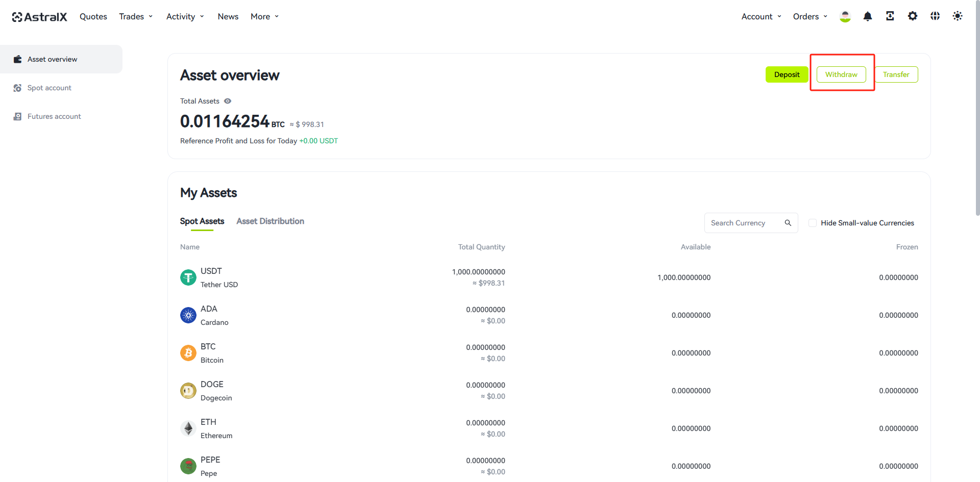
Task: Click the ADA Cardano coin icon
Action: (x=188, y=315)
